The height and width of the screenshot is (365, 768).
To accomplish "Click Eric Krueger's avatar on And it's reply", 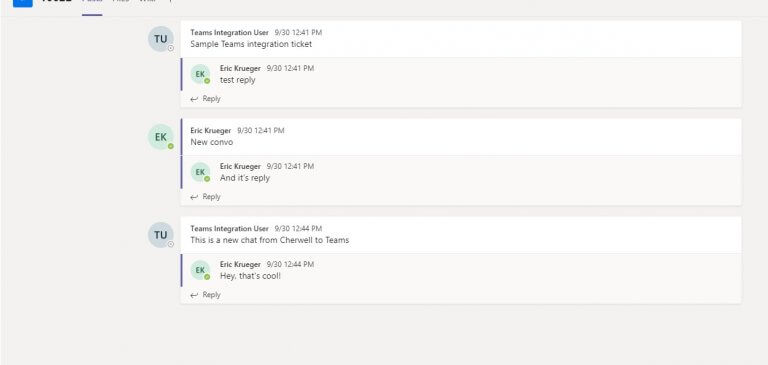I will (200, 172).
